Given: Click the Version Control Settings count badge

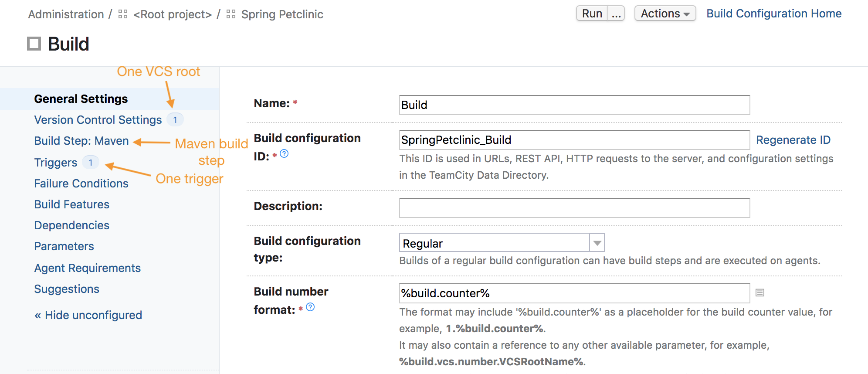Looking at the screenshot, I should [x=175, y=119].
